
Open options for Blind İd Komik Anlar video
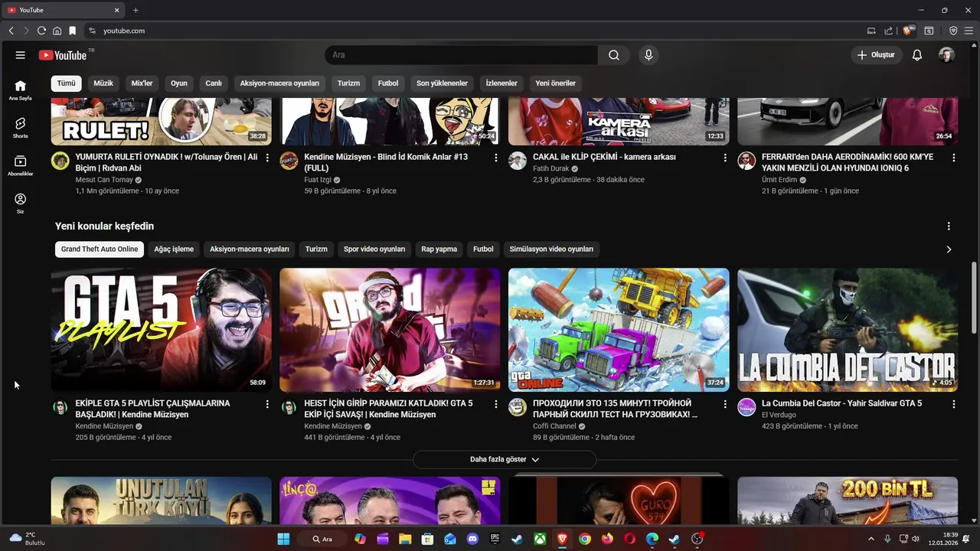click(496, 158)
